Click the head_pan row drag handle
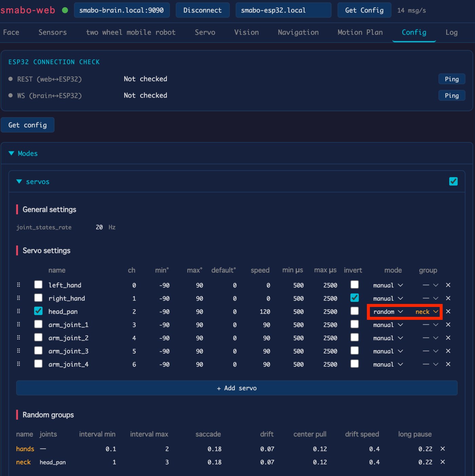Viewport: 475px width, 476px height. (19, 311)
